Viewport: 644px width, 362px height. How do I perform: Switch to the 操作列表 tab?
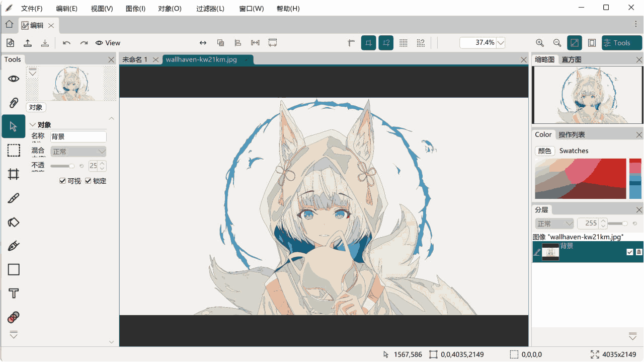click(572, 134)
